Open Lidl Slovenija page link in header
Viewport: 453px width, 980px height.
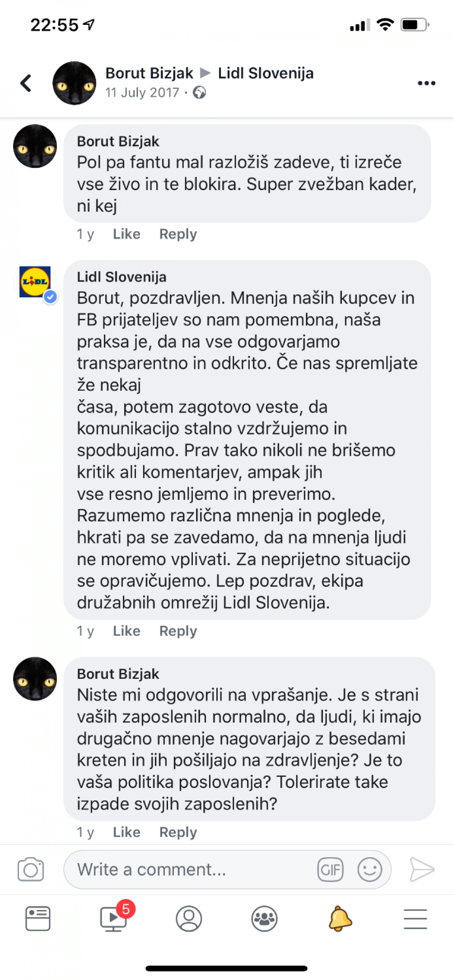coord(266,73)
